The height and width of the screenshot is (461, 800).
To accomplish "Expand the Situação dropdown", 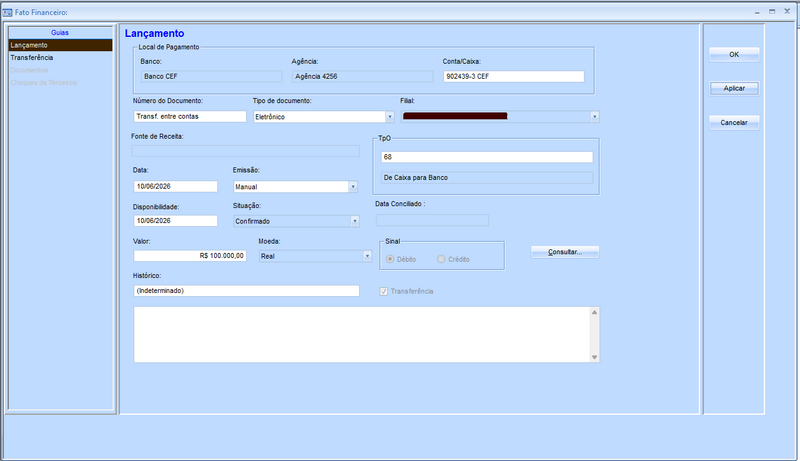I will (355, 221).
